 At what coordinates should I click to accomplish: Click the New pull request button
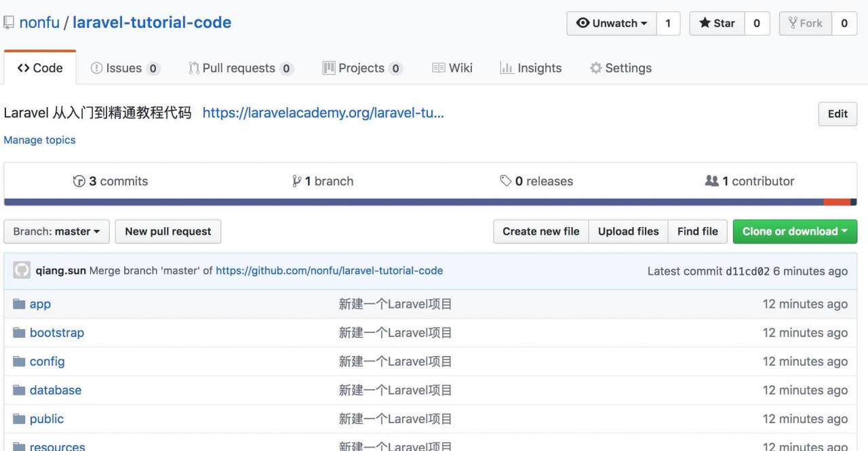pos(168,231)
